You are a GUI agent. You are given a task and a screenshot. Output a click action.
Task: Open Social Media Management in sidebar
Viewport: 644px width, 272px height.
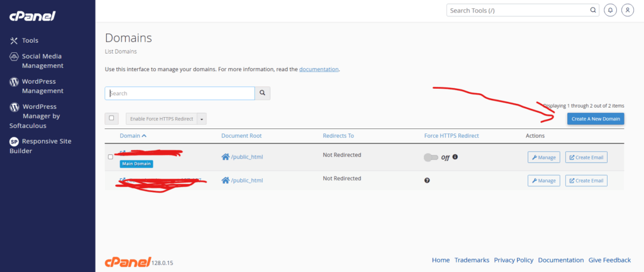point(42,60)
